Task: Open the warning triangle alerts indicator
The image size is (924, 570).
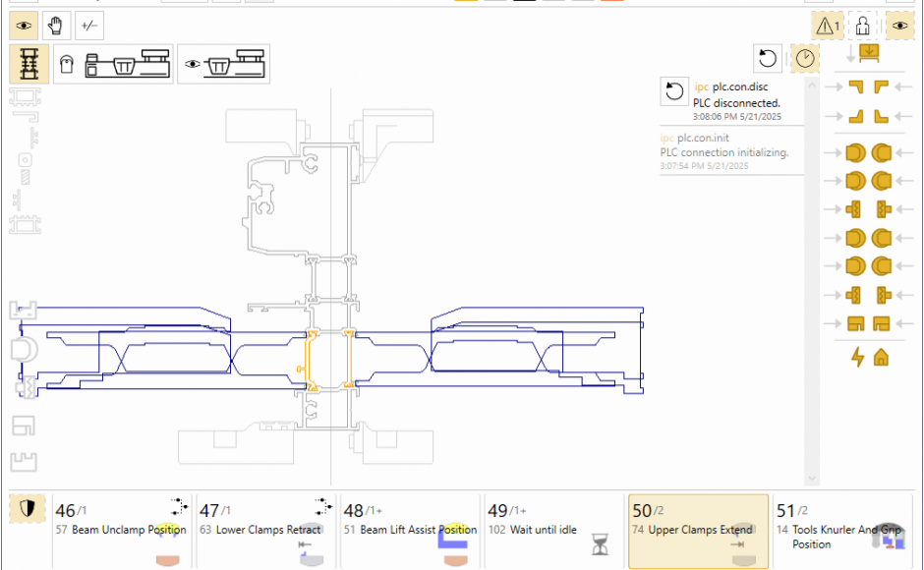Action: coord(826,27)
